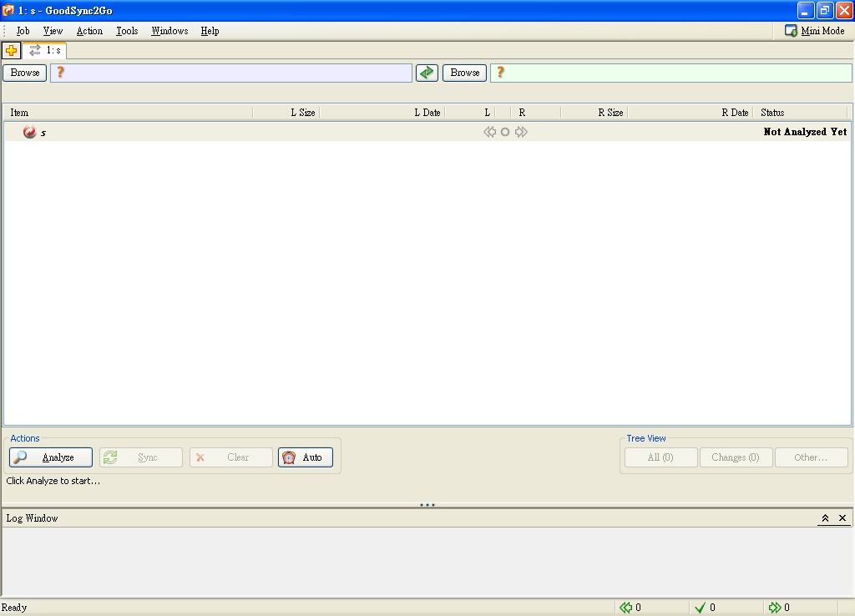Close the GoodSync2Go window
The width and height of the screenshot is (855, 616).
coord(844,10)
